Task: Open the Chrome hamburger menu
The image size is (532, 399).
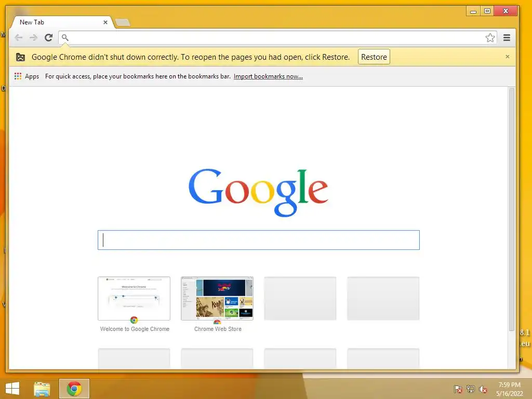Action: [507, 37]
